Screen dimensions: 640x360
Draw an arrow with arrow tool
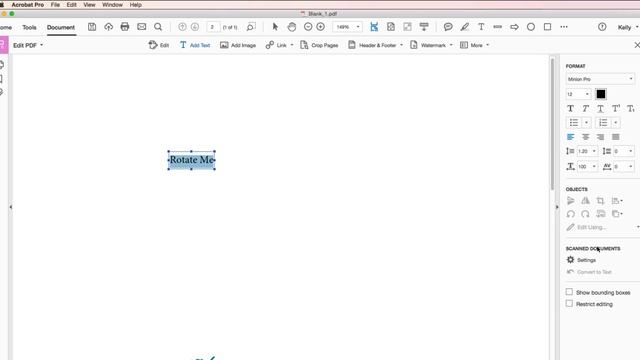coord(514,27)
